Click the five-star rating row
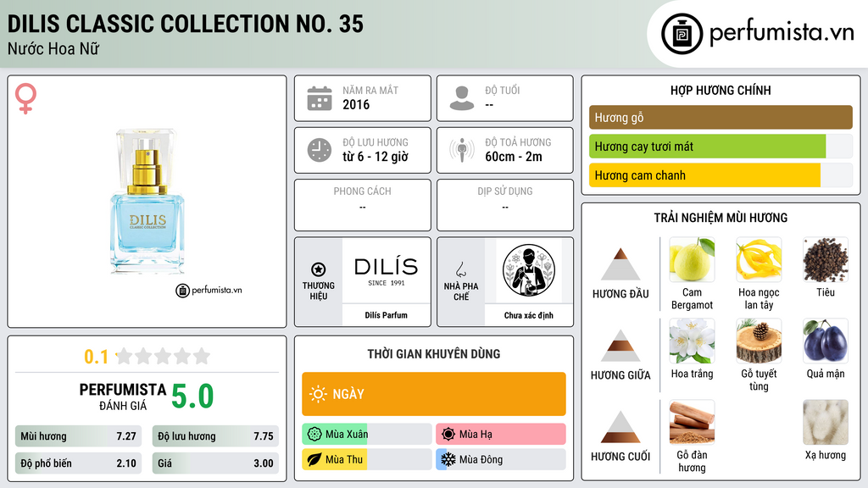Viewport: 868px width, 488px height. 164,356
